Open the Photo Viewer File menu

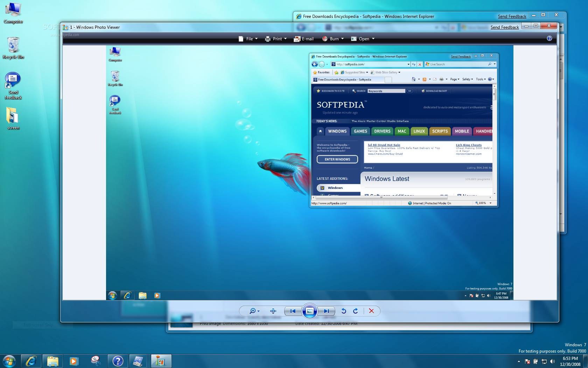[x=248, y=39]
